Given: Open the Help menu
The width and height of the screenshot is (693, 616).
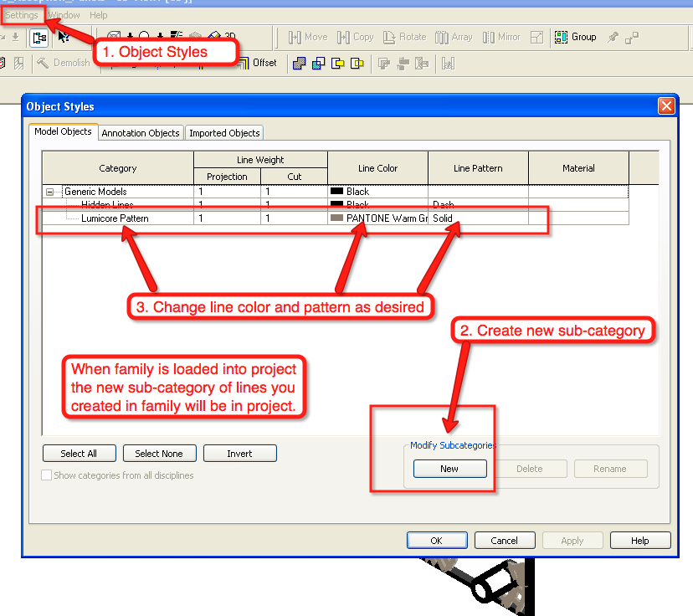Looking at the screenshot, I should tap(98, 15).
